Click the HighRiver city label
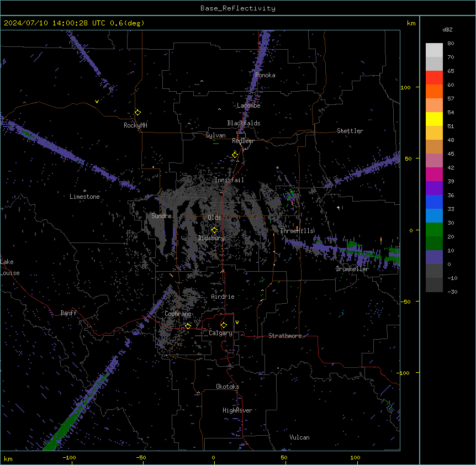This screenshot has width=476, height=465. click(237, 410)
